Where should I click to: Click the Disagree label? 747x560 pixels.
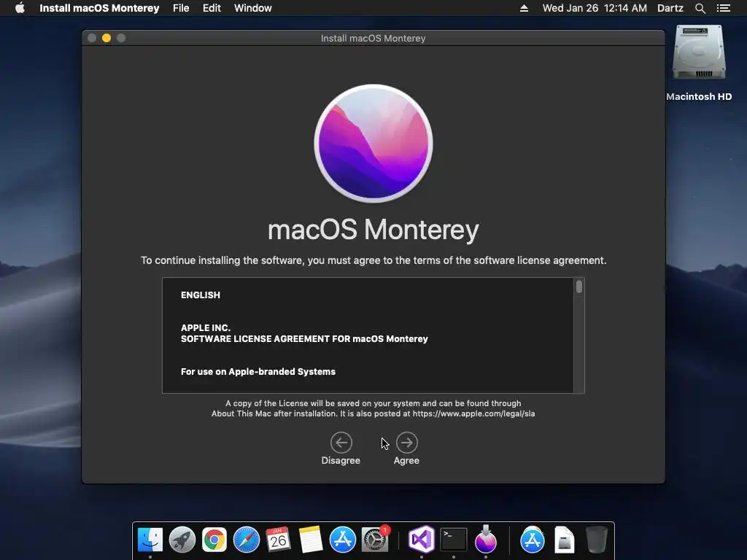pyautogui.click(x=341, y=461)
